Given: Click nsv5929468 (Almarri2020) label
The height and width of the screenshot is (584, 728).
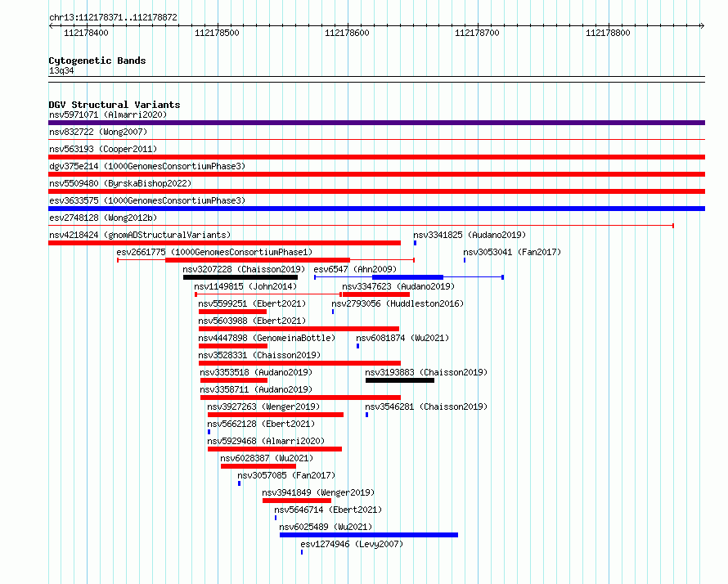Looking at the screenshot, I should point(266,441).
